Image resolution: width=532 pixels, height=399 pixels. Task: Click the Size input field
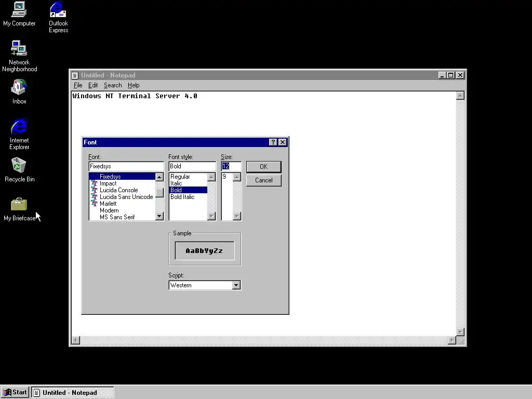click(x=231, y=166)
